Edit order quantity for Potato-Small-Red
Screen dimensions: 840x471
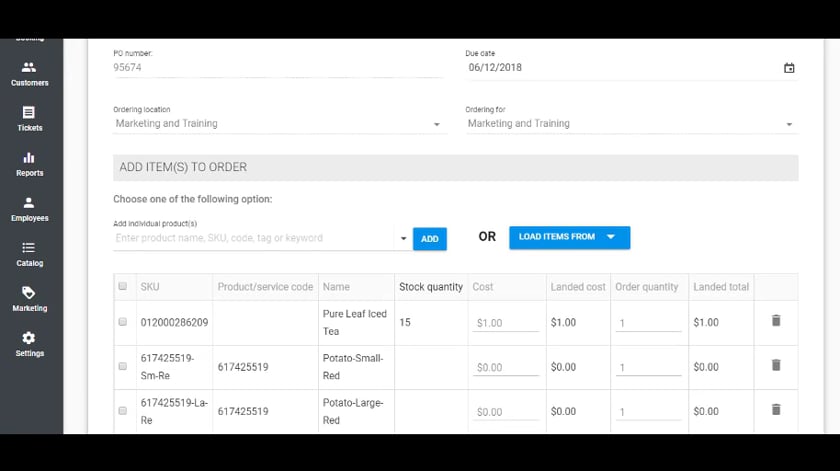648,368
